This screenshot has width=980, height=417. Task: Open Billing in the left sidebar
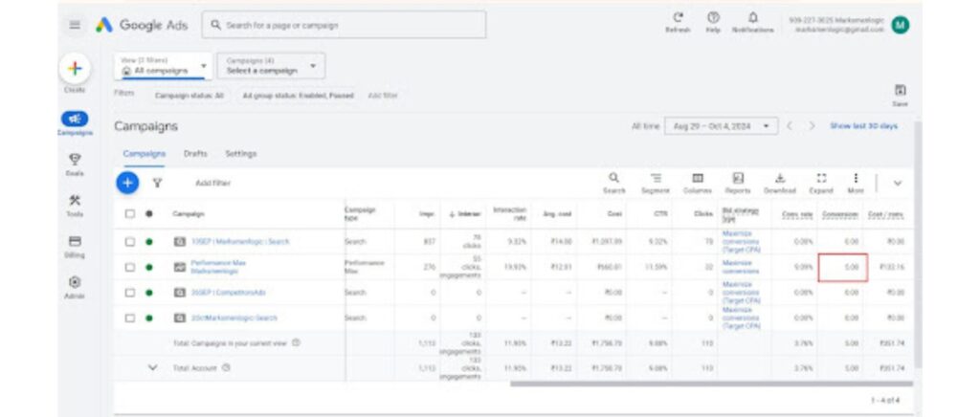[x=75, y=247]
